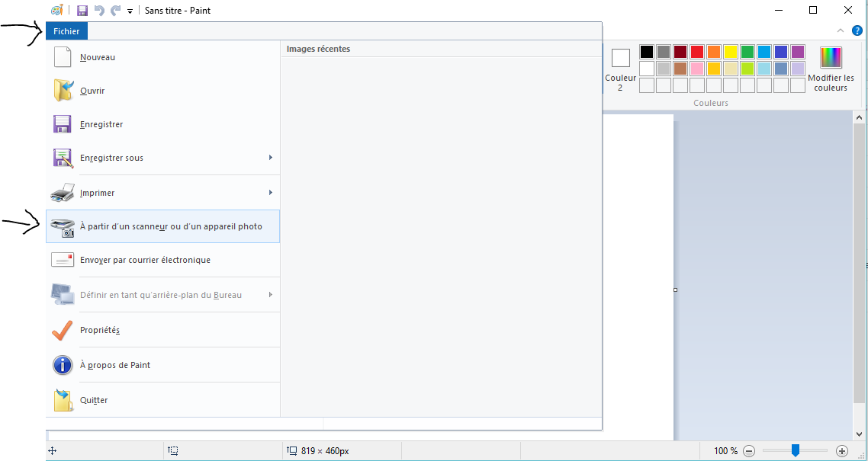Image resolution: width=868 pixels, height=461 pixels.
Task: Click the zoom slider handle
Action: 796,450
